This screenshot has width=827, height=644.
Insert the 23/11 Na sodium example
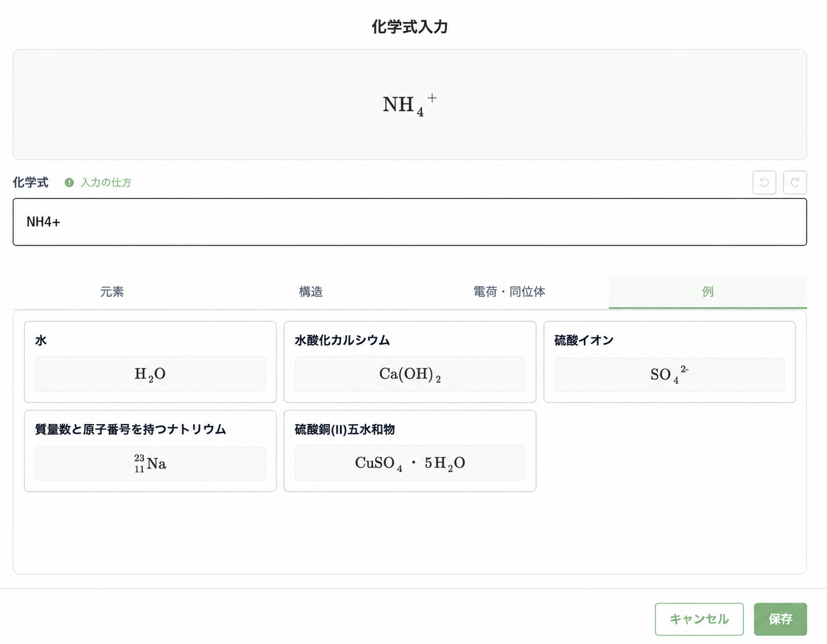[150, 464]
